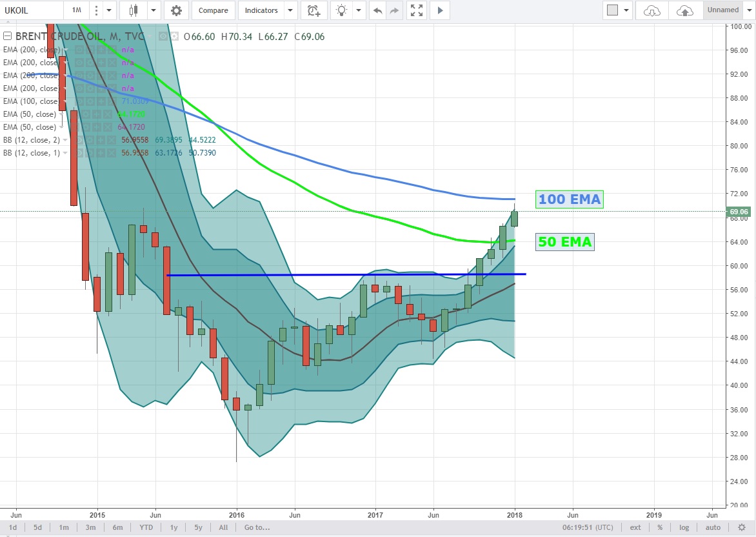Select the YTD time range
Screen dimensions: 756x537
coord(146,527)
